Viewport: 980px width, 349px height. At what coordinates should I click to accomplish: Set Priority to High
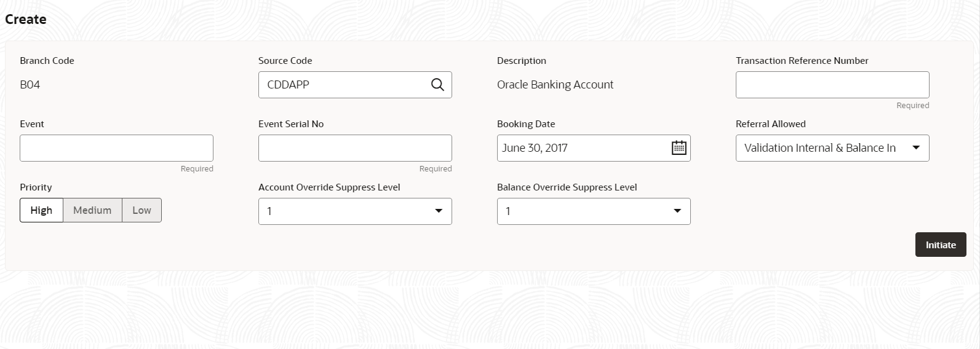pos(41,210)
